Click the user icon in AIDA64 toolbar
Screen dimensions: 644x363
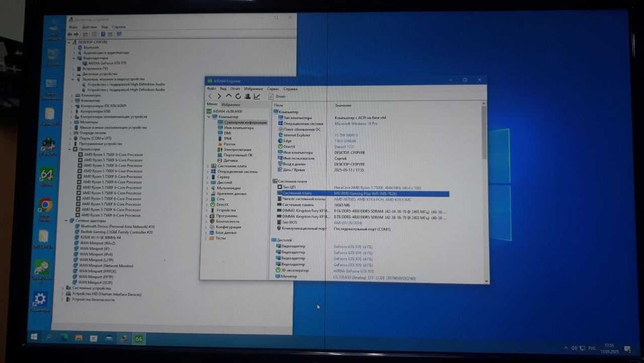248,96
